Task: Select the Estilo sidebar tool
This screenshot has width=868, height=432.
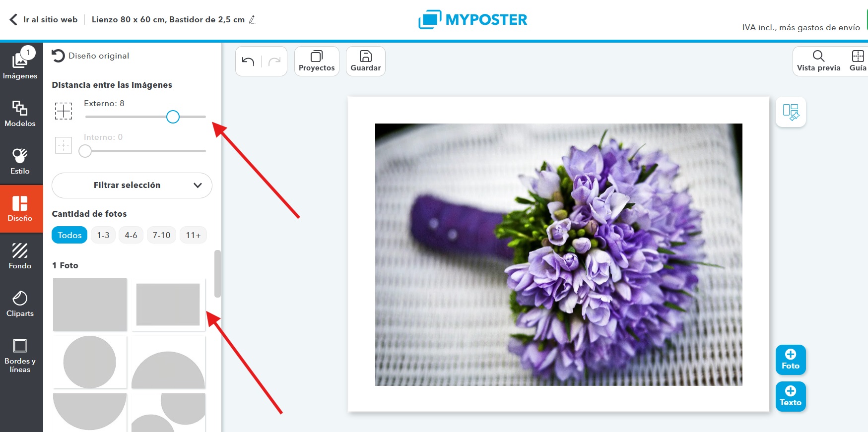Action: tap(20, 161)
